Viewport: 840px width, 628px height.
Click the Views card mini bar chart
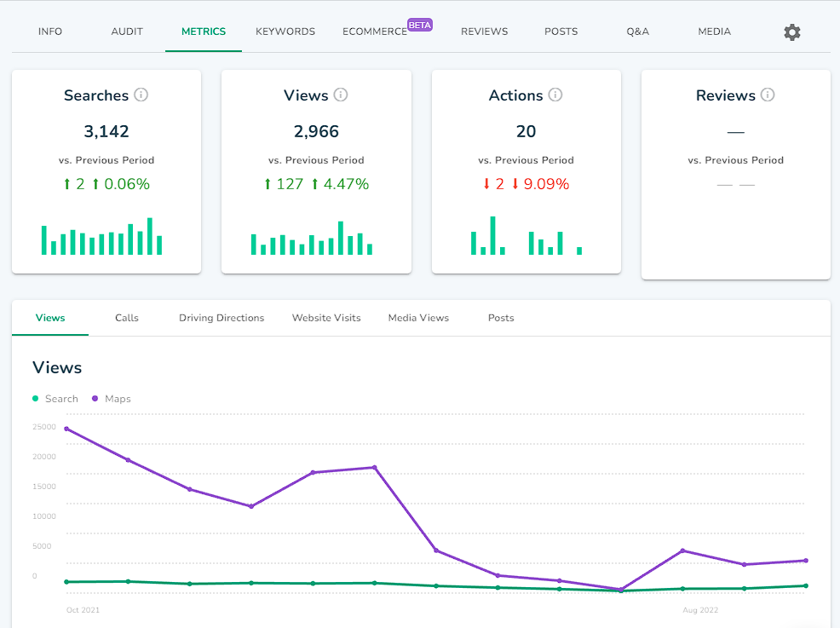pos(312,238)
